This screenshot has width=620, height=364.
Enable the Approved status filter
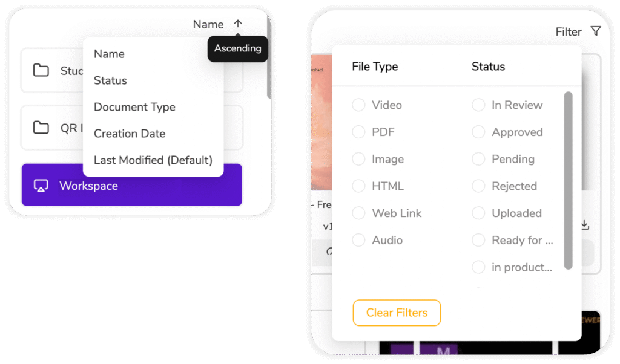pos(478,132)
